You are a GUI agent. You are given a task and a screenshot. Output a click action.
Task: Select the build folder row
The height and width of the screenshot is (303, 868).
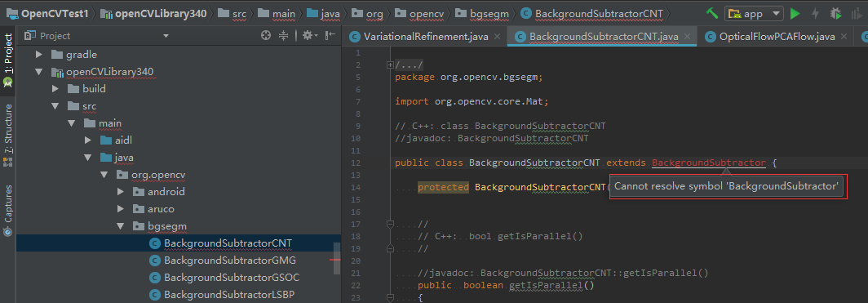(x=178, y=89)
